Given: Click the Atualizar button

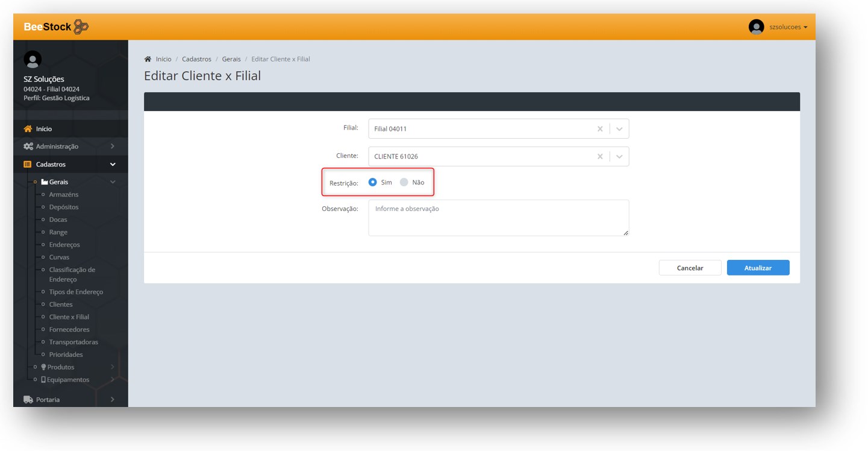Looking at the screenshot, I should [757, 268].
